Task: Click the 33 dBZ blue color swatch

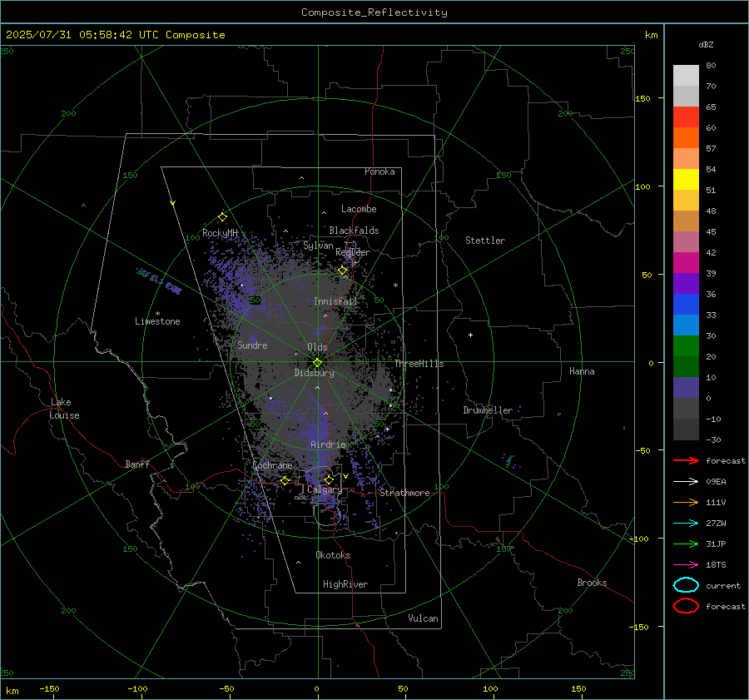Action: click(x=686, y=304)
